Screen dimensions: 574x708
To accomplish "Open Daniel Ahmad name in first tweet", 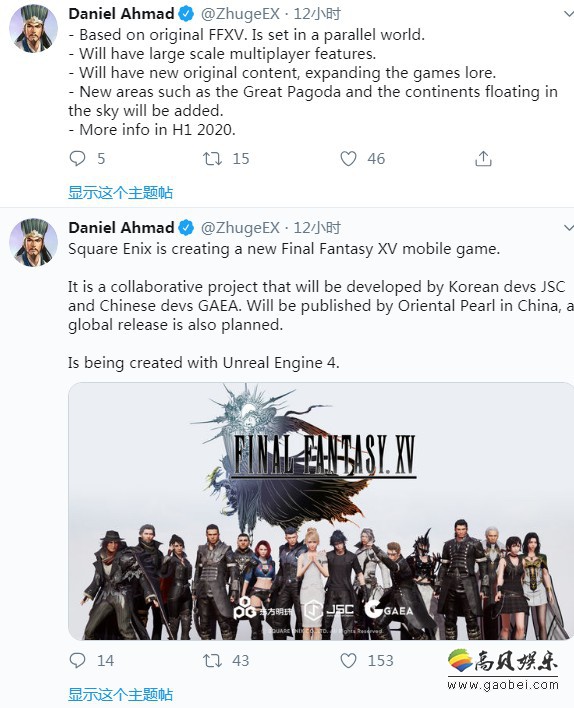I will click(x=121, y=14).
